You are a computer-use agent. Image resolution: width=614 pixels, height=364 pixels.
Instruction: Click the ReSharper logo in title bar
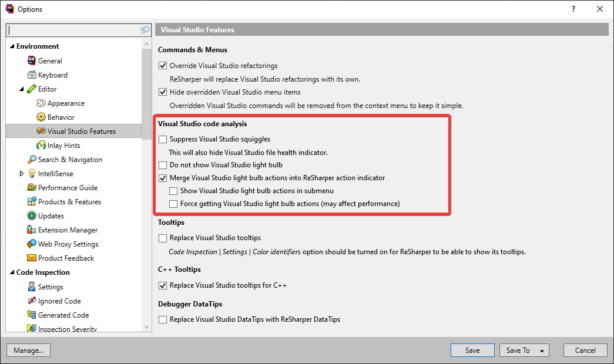pos(10,9)
